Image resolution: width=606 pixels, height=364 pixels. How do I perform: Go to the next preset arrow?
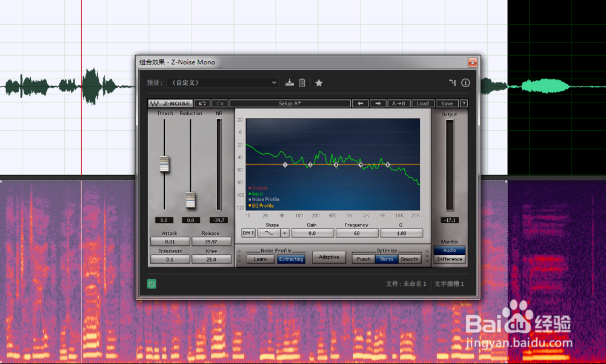tap(378, 104)
